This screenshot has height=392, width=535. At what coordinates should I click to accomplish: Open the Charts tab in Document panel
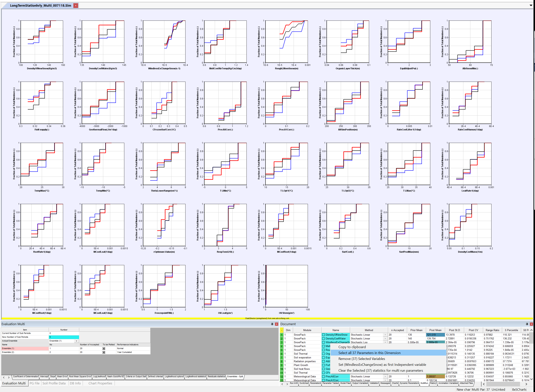point(395,383)
